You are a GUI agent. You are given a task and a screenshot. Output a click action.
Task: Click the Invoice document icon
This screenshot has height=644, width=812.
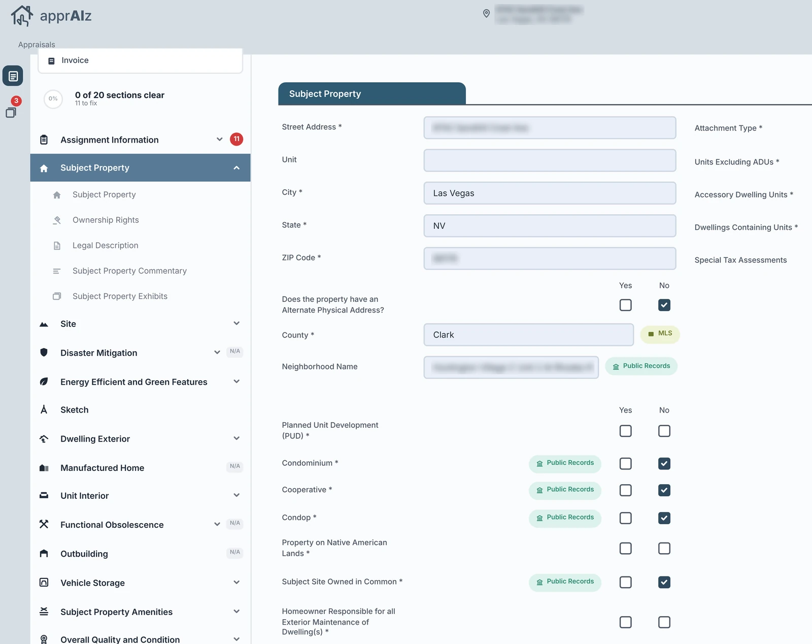click(x=51, y=61)
